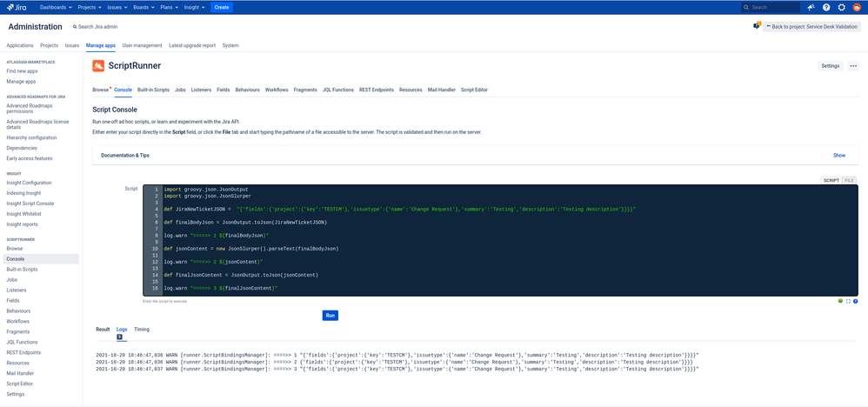Open Workflows in the sidebar
868x407 pixels.
coord(18,321)
